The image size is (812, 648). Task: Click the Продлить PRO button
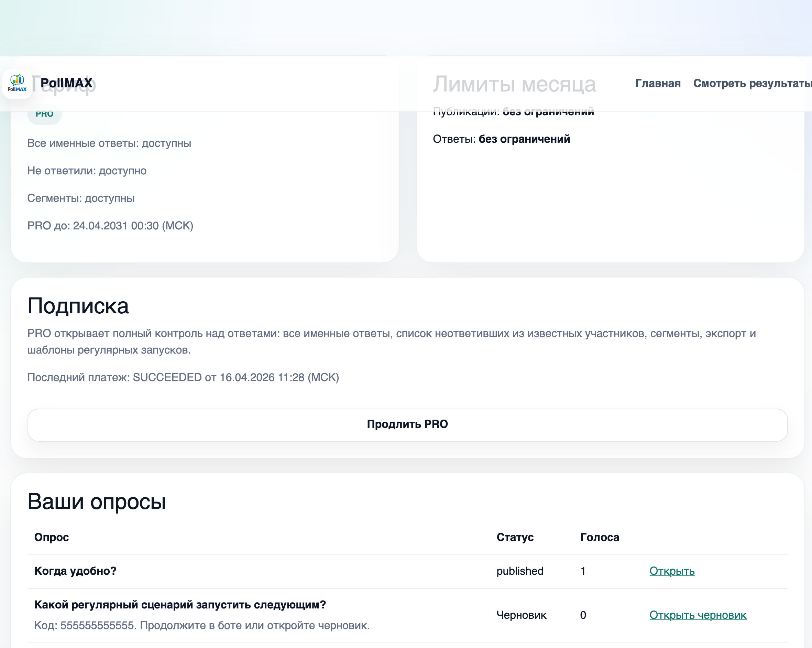[x=407, y=424]
